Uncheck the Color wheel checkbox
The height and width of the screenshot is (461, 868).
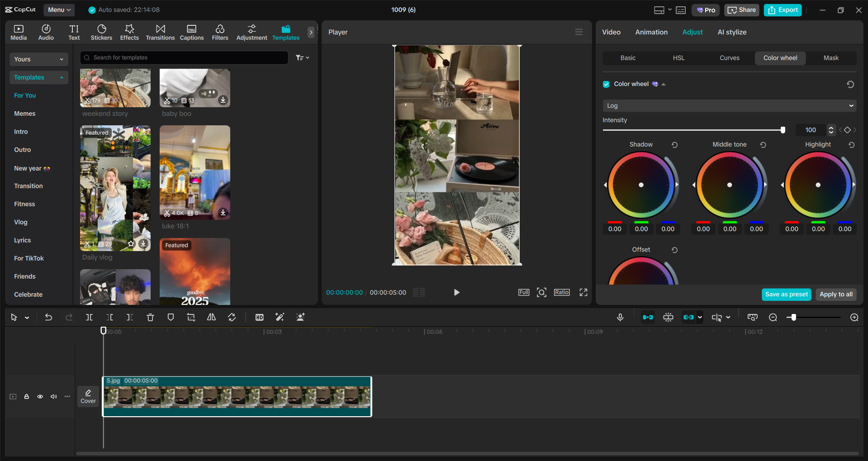[x=606, y=84]
